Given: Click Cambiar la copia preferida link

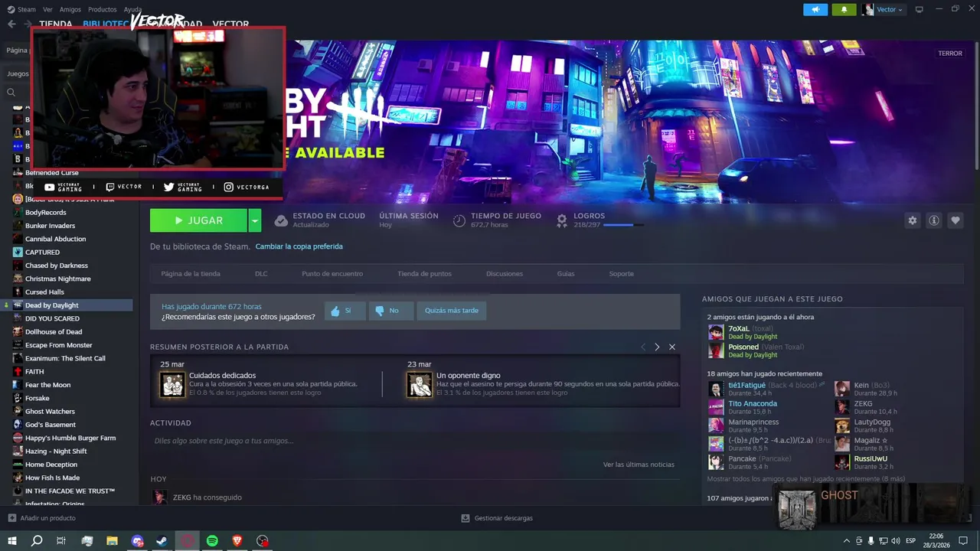Looking at the screenshot, I should coord(299,246).
